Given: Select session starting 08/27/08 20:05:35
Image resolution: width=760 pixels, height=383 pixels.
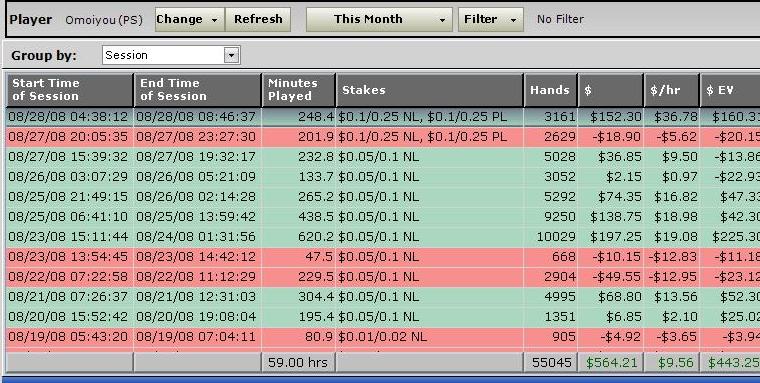Looking at the screenshot, I should pos(383,137).
